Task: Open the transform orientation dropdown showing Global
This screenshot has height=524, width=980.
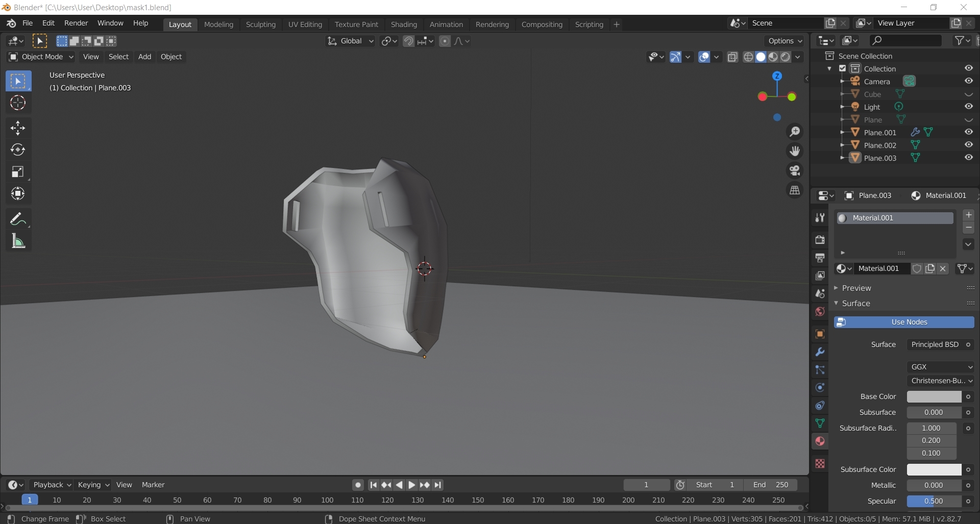Action: (x=350, y=41)
